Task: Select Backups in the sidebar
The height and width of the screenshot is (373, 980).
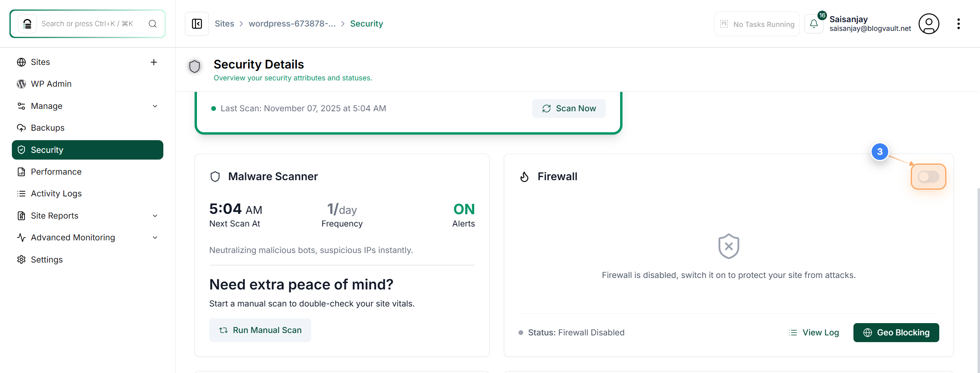Action: [x=48, y=128]
